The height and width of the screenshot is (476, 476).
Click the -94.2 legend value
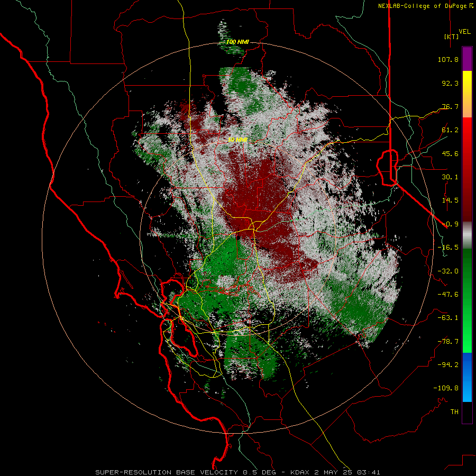(448, 365)
